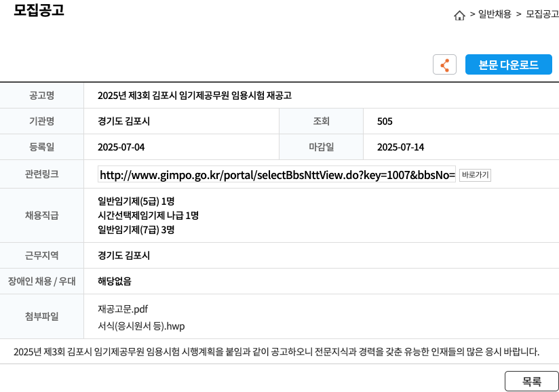Click the 모집공고 page heading
The height and width of the screenshot is (392, 559).
click(39, 10)
